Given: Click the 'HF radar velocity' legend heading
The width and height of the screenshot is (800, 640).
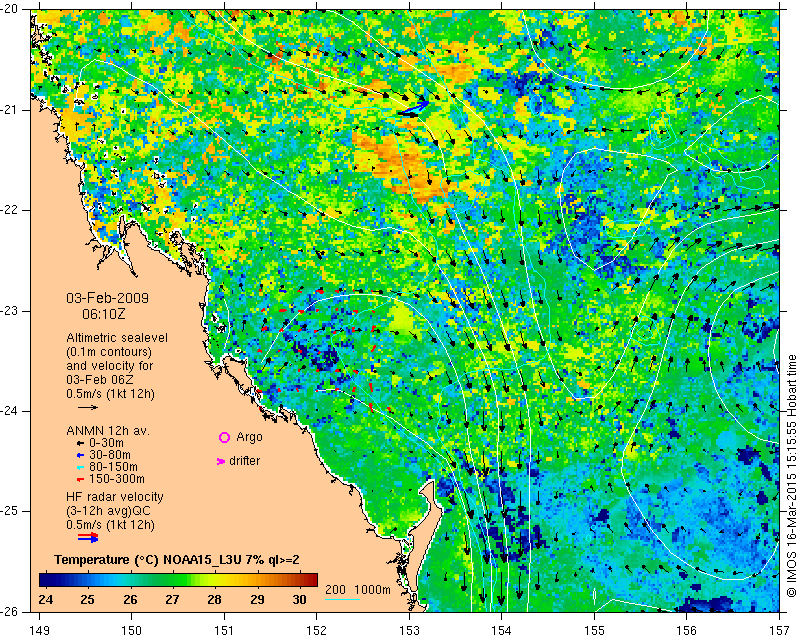Looking at the screenshot, I should pyautogui.click(x=115, y=497).
